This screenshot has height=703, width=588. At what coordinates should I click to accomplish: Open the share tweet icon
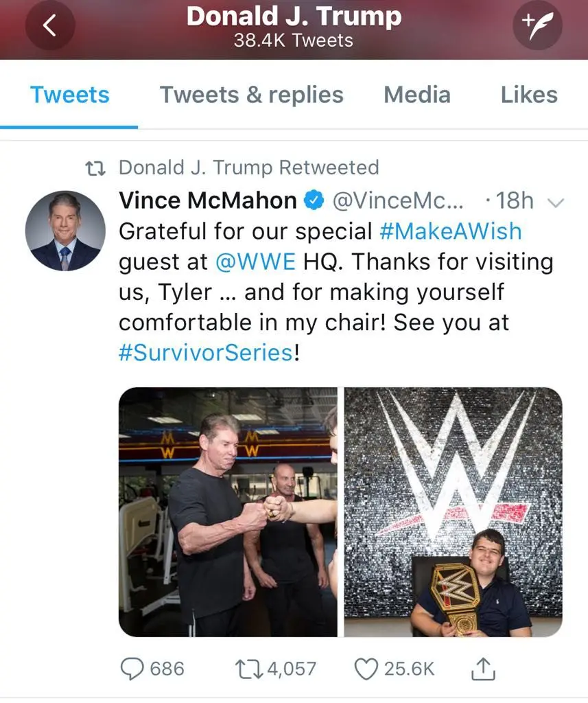tap(484, 668)
